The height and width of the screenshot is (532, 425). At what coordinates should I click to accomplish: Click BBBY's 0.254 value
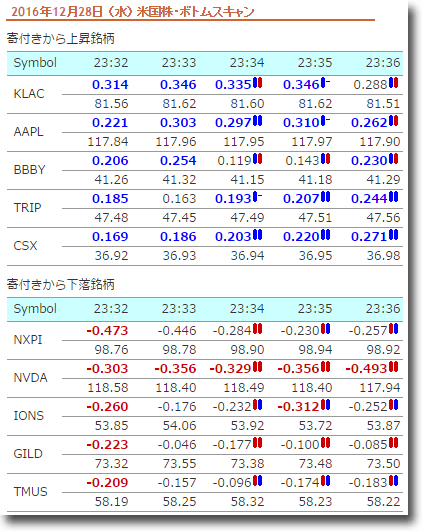tap(178, 160)
